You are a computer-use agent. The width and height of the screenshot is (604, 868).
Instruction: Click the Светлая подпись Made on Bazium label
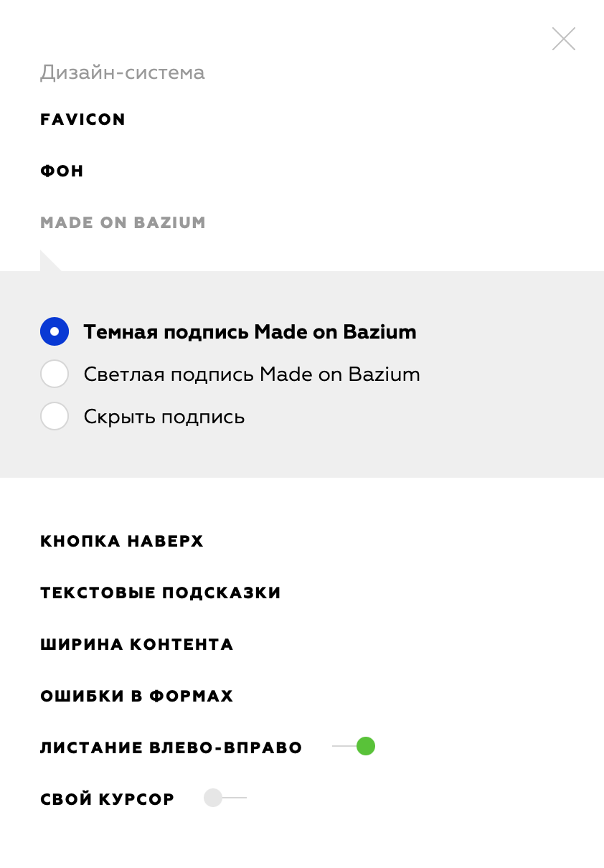click(x=251, y=374)
